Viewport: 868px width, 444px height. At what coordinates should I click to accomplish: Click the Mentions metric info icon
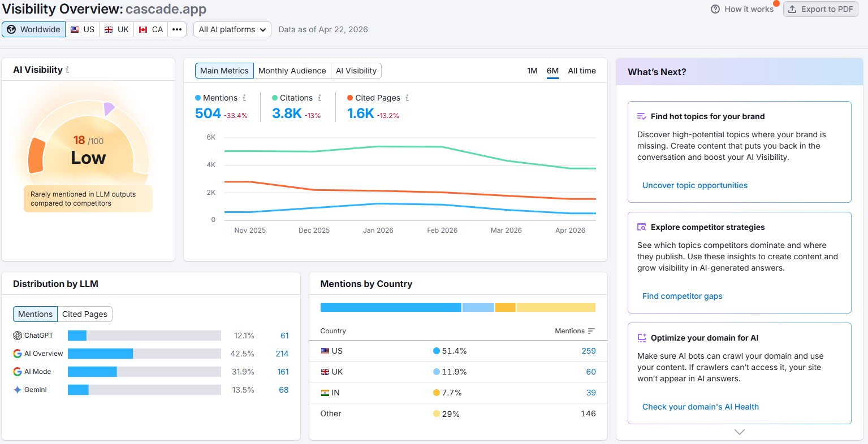pyautogui.click(x=244, y=98)
